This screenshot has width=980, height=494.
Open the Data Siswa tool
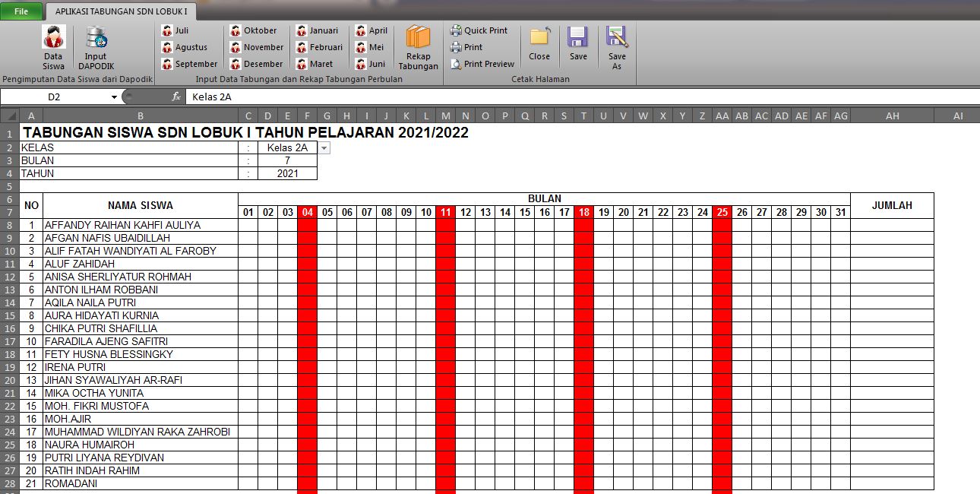[x=53, y=48]
